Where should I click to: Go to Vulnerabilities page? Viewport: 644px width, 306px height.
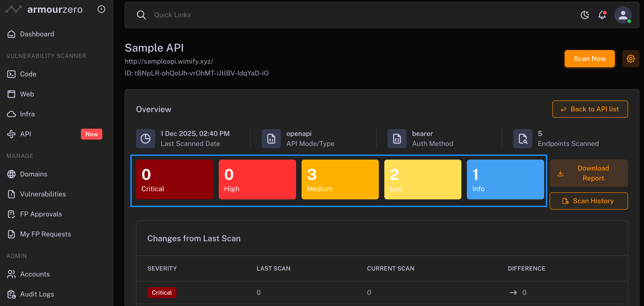pos(43,194)
